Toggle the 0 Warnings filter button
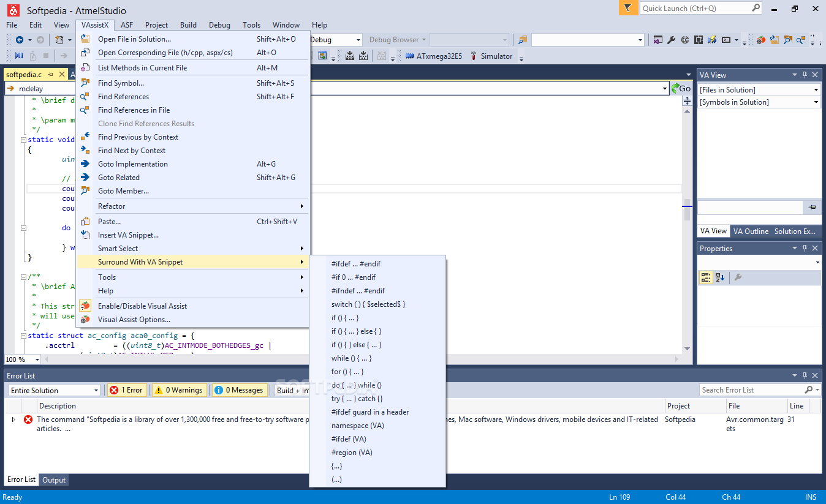 [178, 390]
